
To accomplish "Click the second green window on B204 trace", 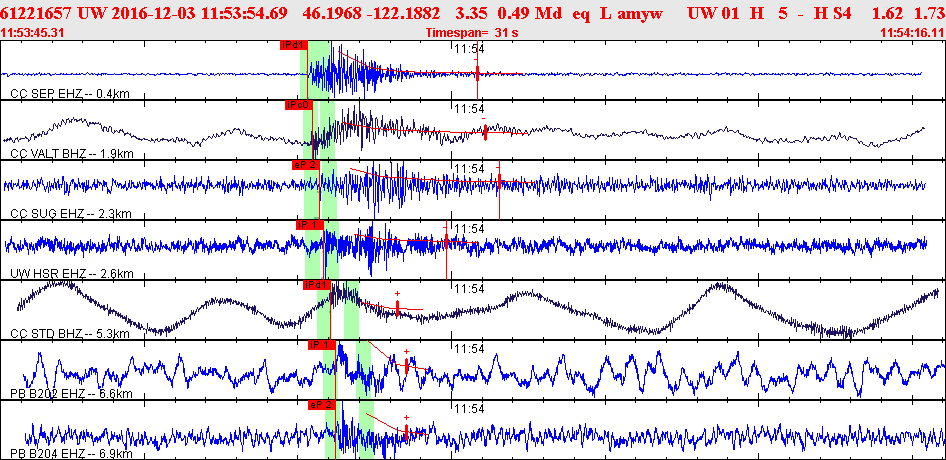I will (x=366, y=429).
